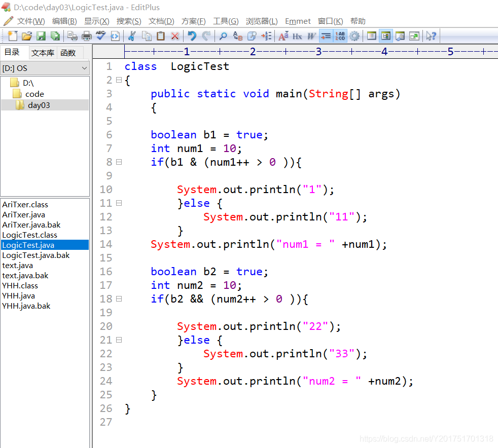Click the Save floppy disk icon
This screenshot has height=448, width=498.
tap(41, 36)
